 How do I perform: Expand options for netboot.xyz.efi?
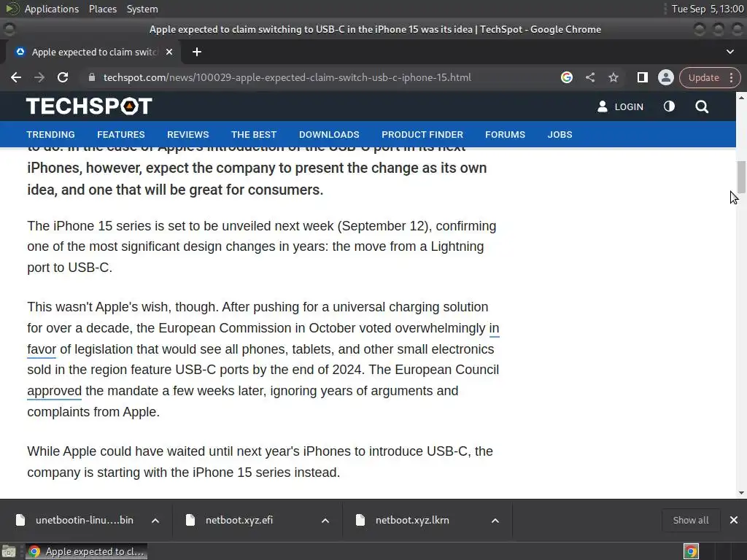[325, 521]
